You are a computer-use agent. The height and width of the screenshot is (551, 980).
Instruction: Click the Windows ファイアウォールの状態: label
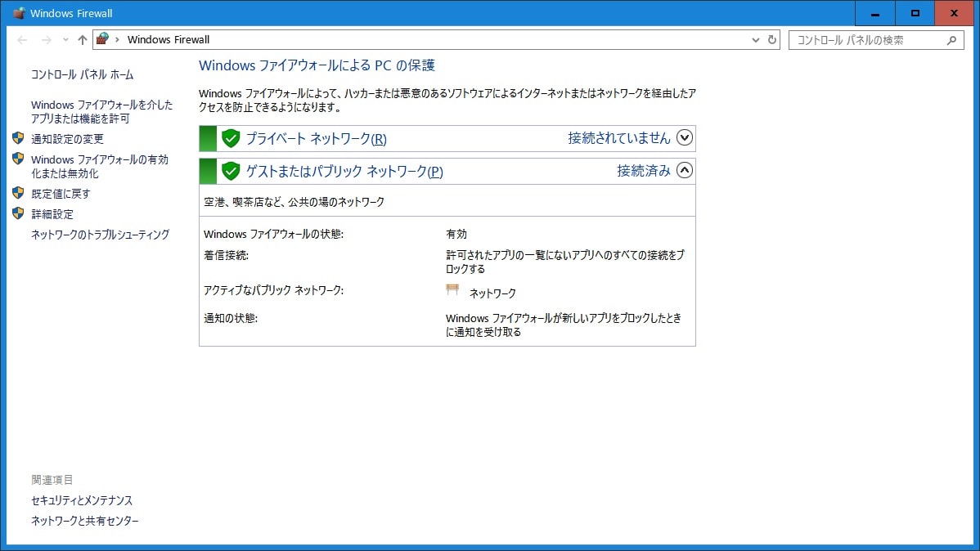pos(274,235)
